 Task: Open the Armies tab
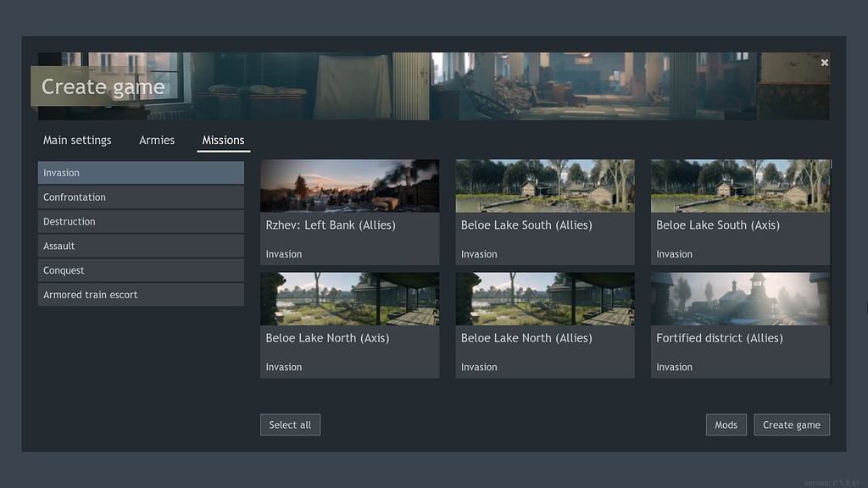[x=156, y=140]
